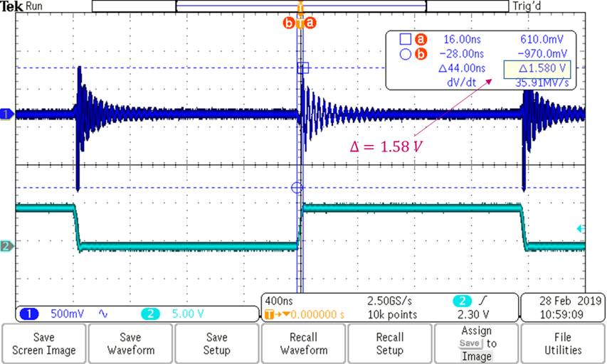This screenshot has width=607, height=364.
Task: Click the circle cursor symbol on the waveform
Action: click(x=297, y=188)
